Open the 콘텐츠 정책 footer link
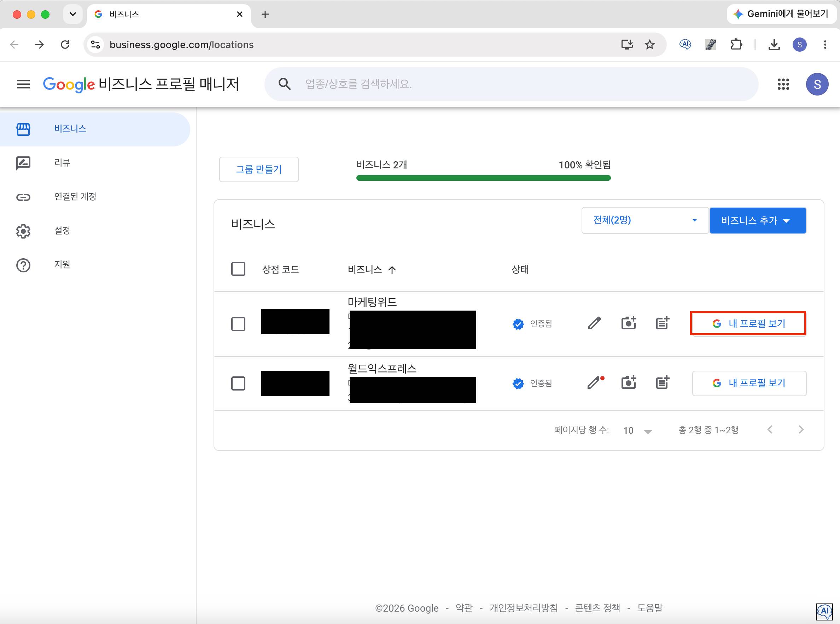 pos(597,608)
